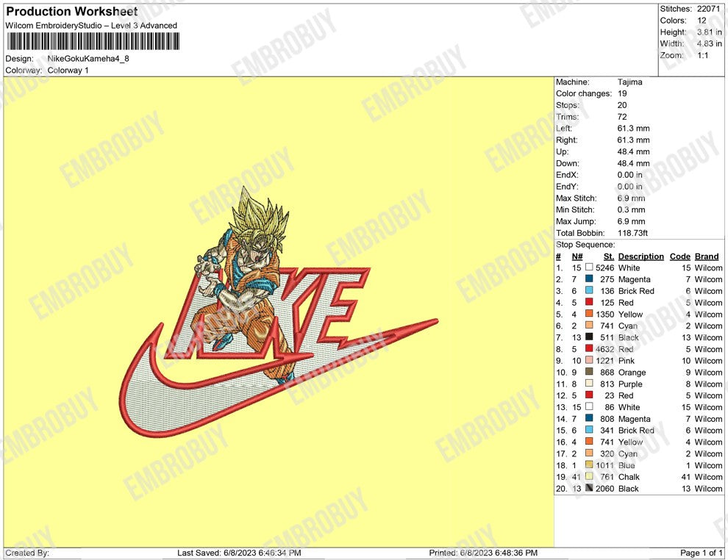The image size is (728, 560).
Task: Click the color changes value '19'
Action: tap(622, 93)
